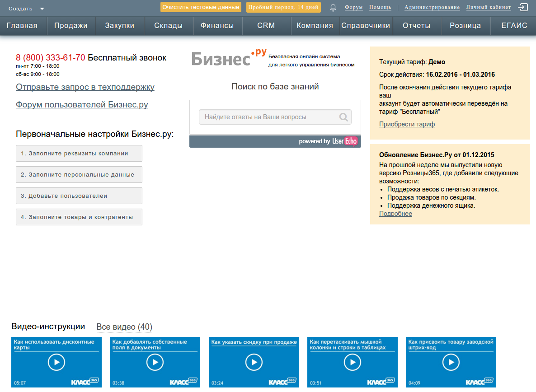Play the custom document fields video

click(x=155, y=362)
